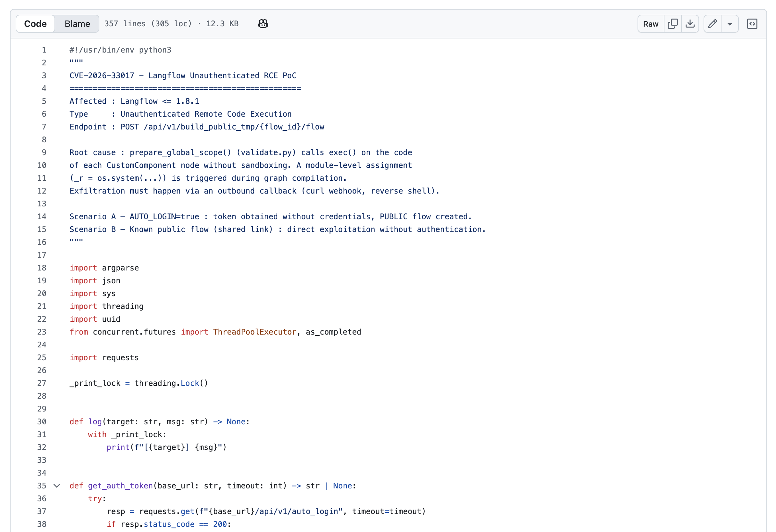Click 'Root cause : prepare_global_scope()' line
776x532 pixels.
coord(241,153)
